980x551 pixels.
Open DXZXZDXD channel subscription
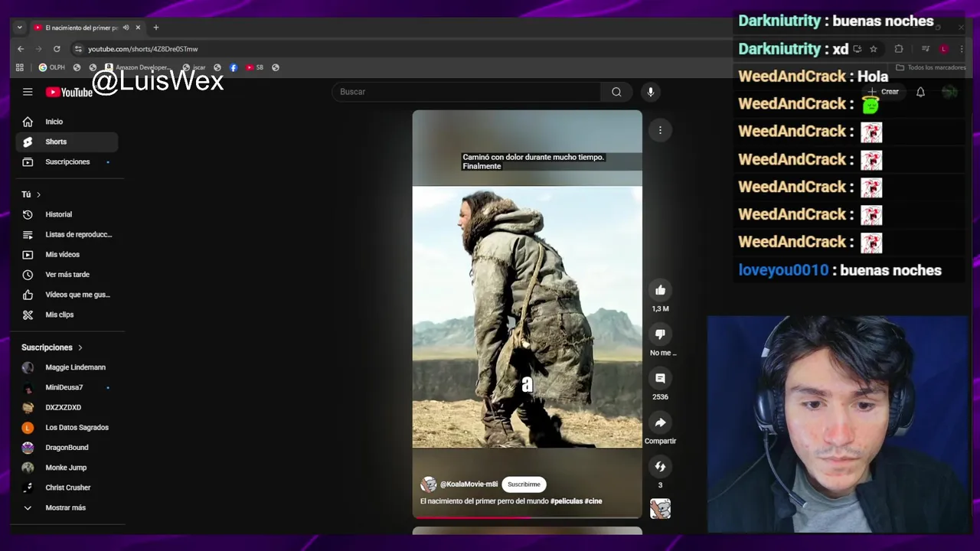point(67,407)
